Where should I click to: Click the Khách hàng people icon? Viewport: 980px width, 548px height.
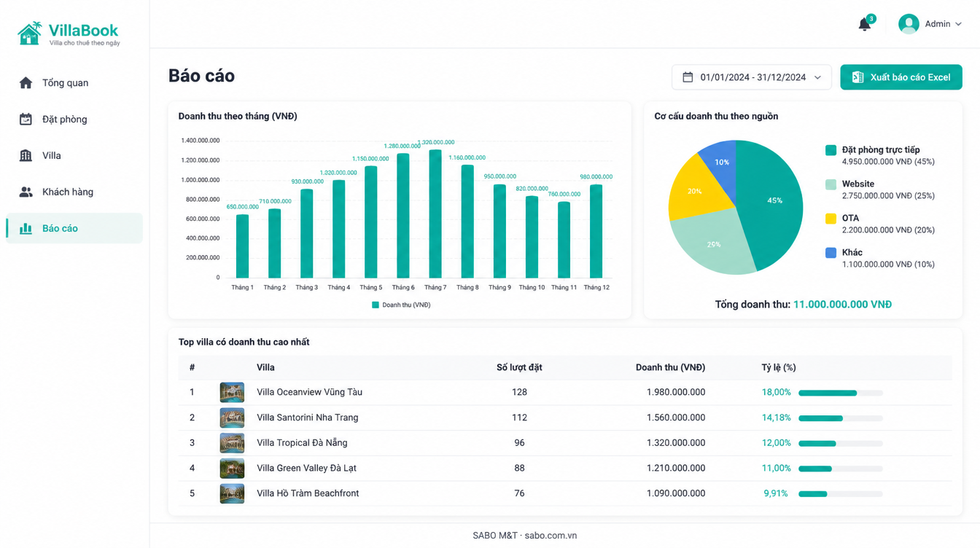pos(26,192)
